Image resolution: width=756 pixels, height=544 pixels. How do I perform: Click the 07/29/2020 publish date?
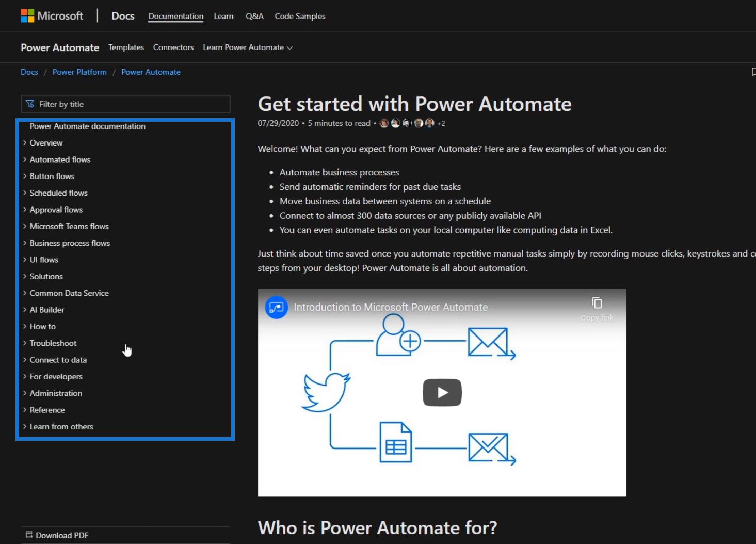tap(278, 123)
